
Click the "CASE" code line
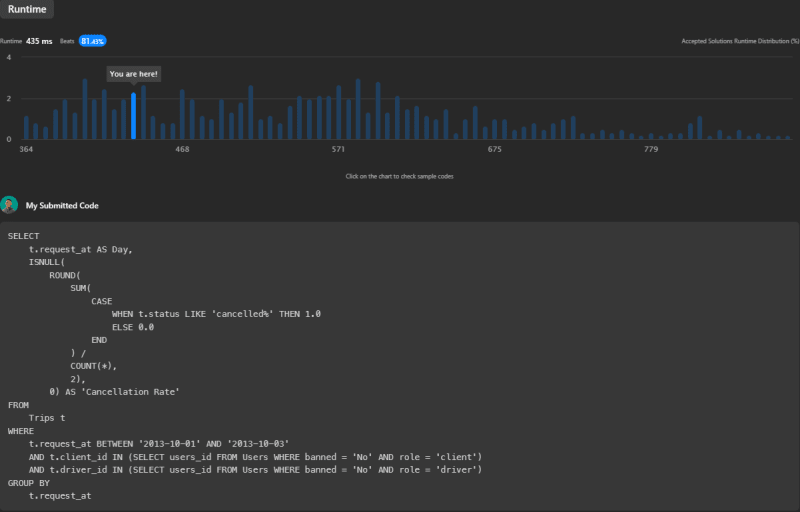[x=102, y=301]
